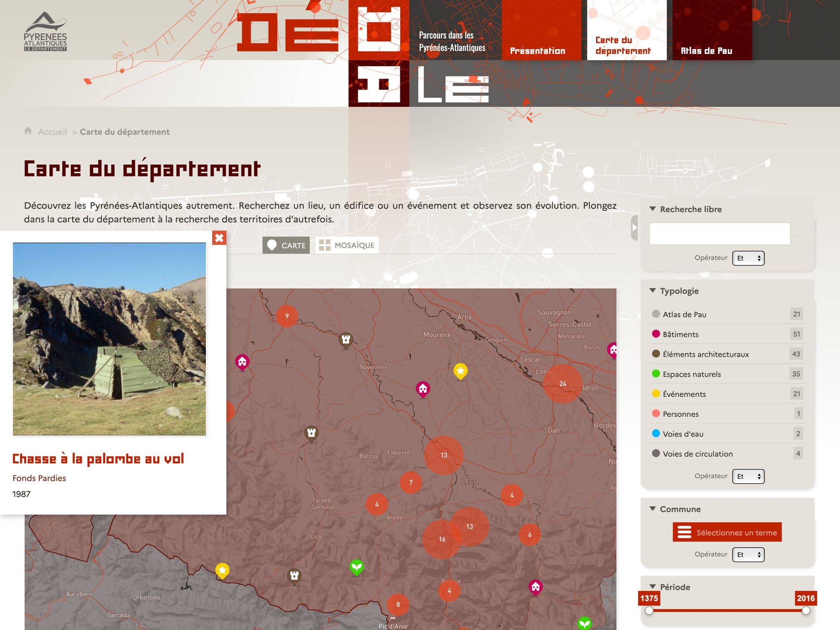
Task: Click the castle marker near Navarrenx
Action: point(346,339)
